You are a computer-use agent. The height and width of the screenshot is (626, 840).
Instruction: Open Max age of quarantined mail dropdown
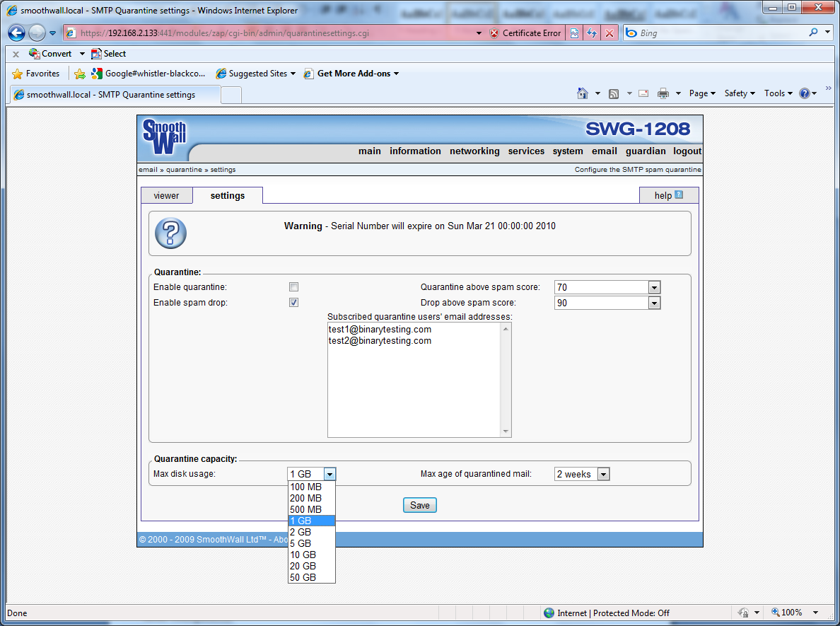tap(582, 475)
